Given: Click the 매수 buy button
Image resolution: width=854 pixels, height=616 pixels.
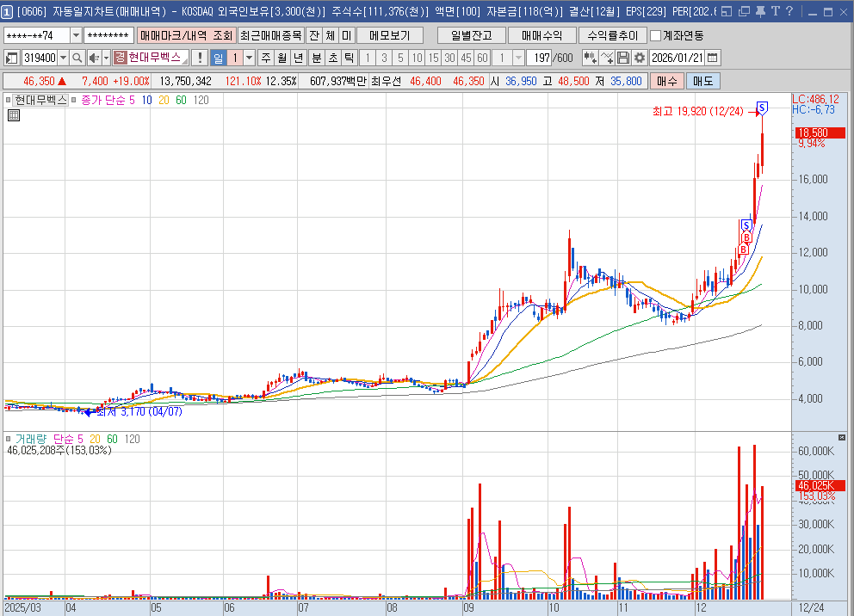Looking at the screenshot, I should 666,81.
